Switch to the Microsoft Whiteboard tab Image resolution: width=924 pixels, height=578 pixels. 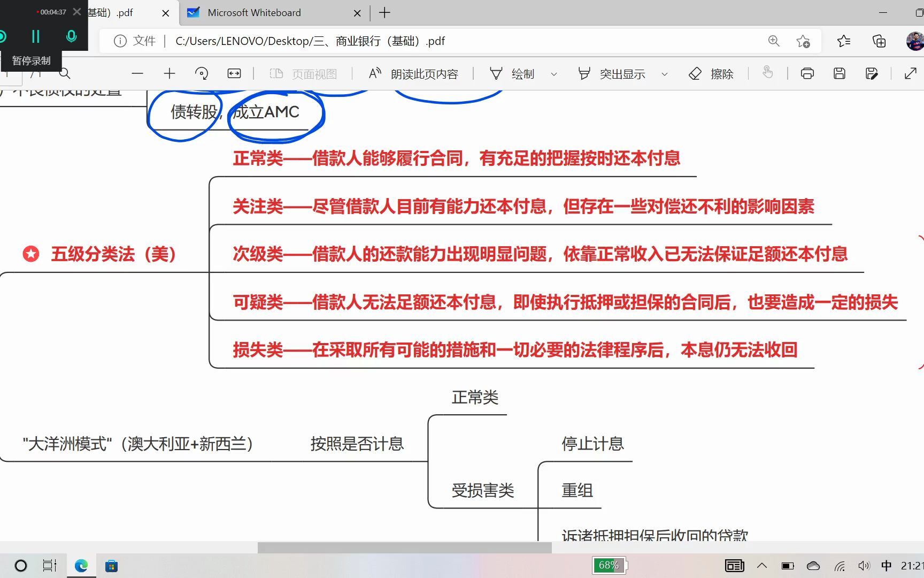[253, 13]
